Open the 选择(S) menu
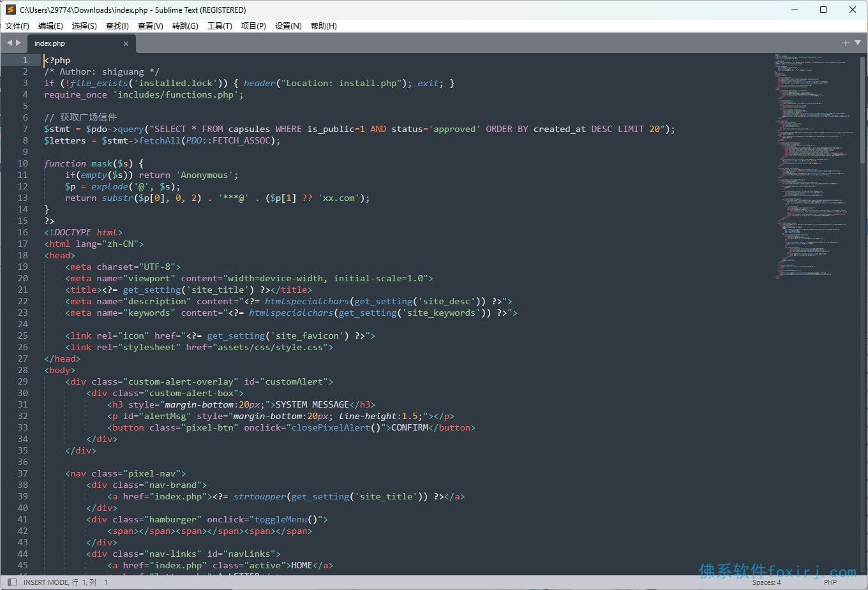The width and height of the screenshot is (868, 590). [84, 26]
